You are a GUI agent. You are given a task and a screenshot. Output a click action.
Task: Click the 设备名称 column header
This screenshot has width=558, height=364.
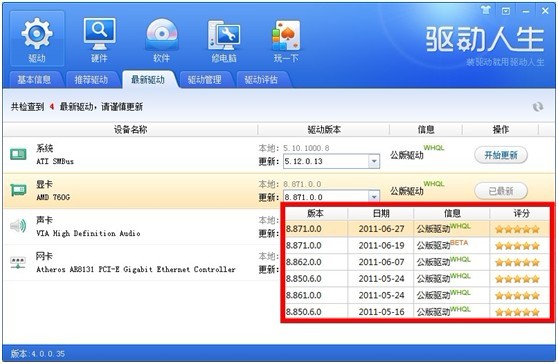click(130, 130)
